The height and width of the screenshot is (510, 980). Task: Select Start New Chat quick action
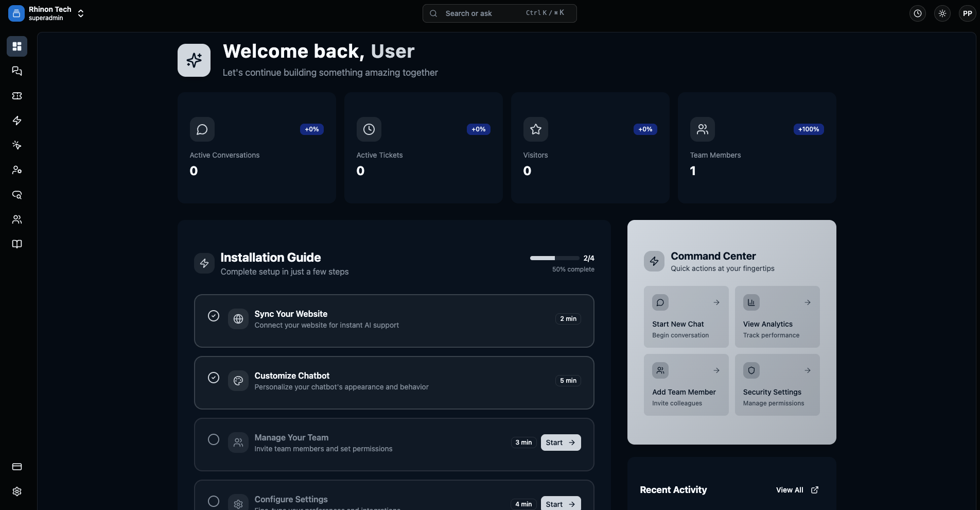[x=686, y=317]
